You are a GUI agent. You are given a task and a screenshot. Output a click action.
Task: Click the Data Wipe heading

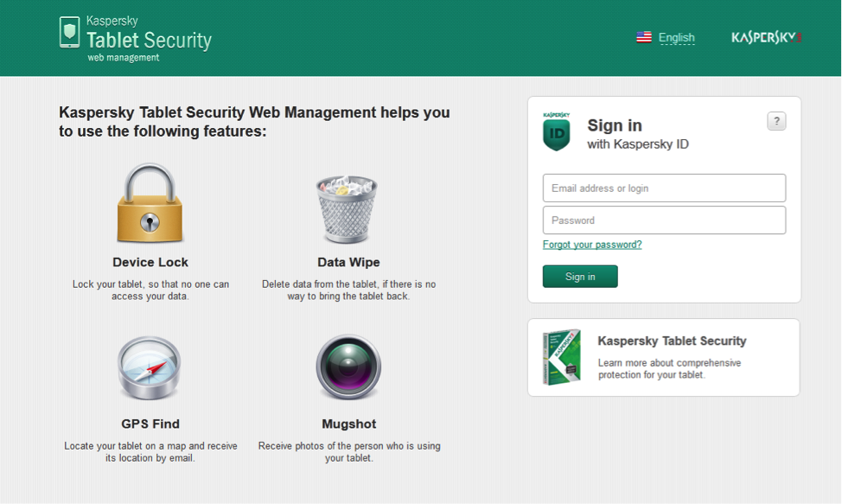point(348,263)
